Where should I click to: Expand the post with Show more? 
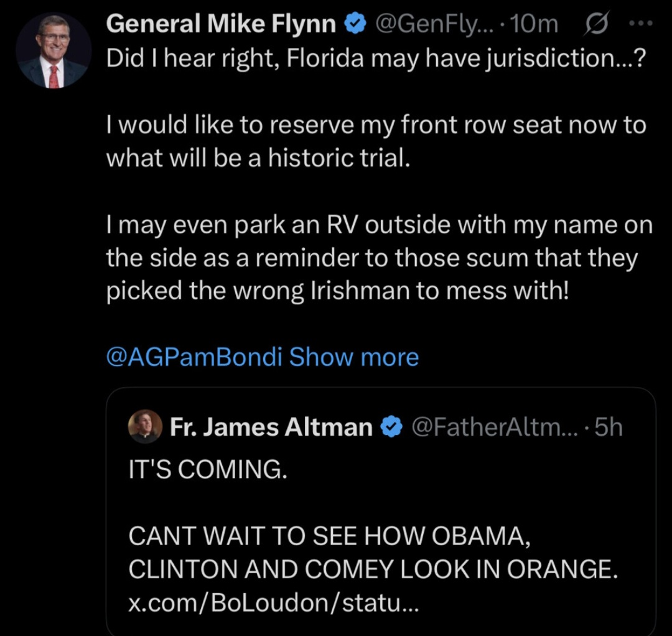[x=354, y=357]
